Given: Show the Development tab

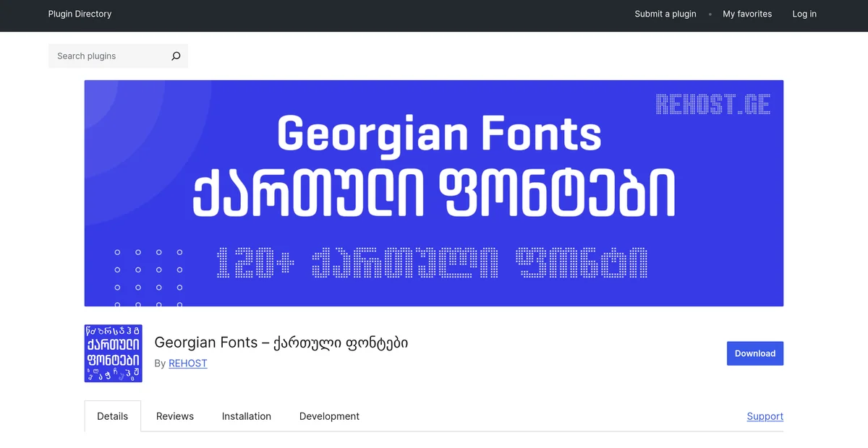Looking at the screenshot, I should click(x=329, y=416).
